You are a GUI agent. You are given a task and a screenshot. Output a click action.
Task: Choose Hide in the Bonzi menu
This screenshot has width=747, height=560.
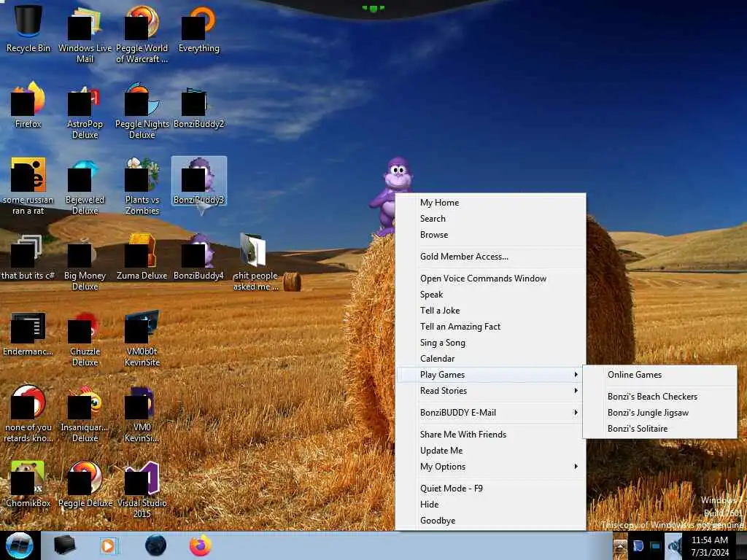(491, 505)
